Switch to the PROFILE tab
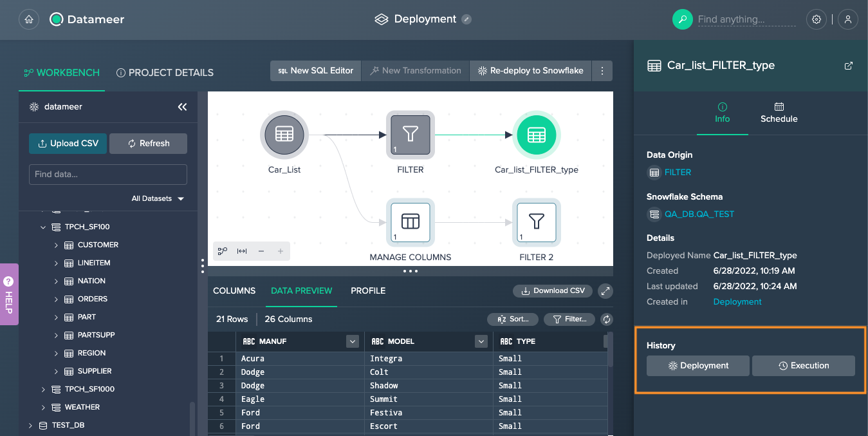868x436 pixels. tap(367, 290)
